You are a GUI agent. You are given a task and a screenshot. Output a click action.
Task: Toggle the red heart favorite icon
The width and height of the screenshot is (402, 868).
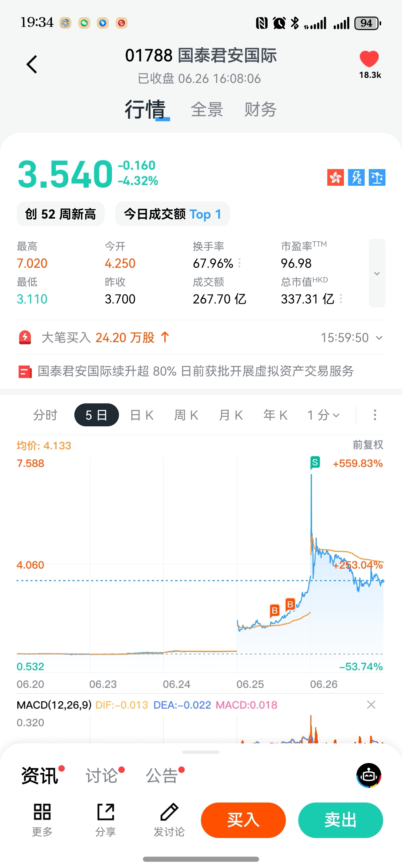[369, 59]
